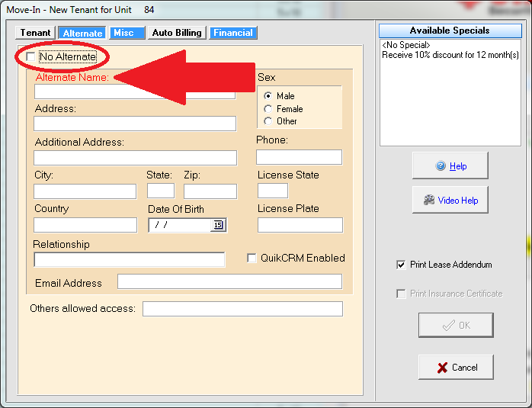Image resolution: width=532 pixels, height=408 pixels.
Task: Click the License State input field
Action: click(x=273, y=191)
